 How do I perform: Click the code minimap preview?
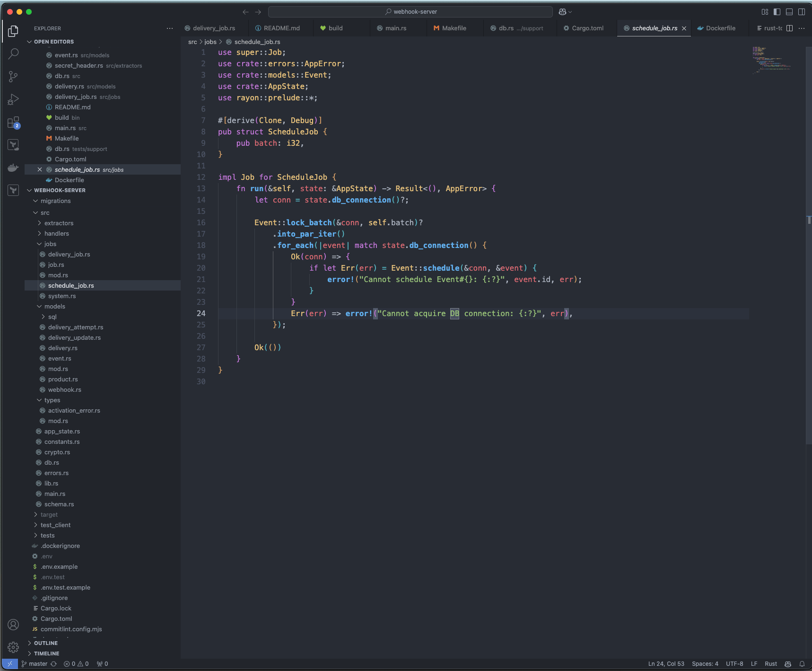(x=772, y=60)
